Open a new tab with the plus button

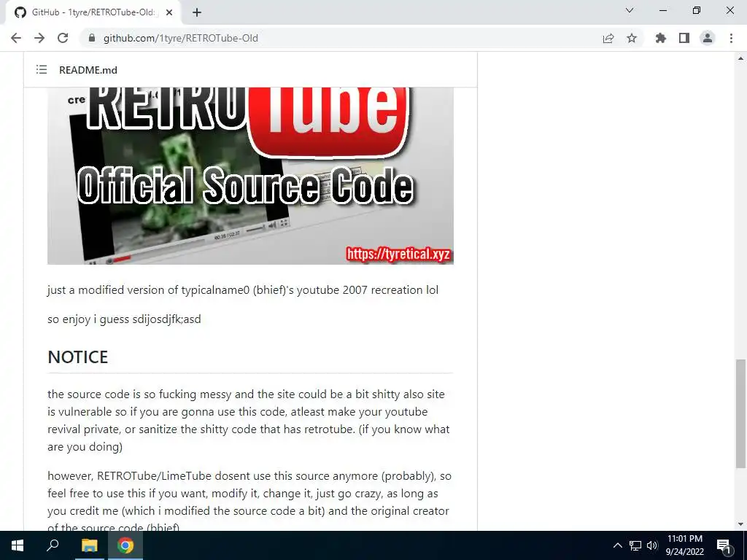[x=197, y=12]
